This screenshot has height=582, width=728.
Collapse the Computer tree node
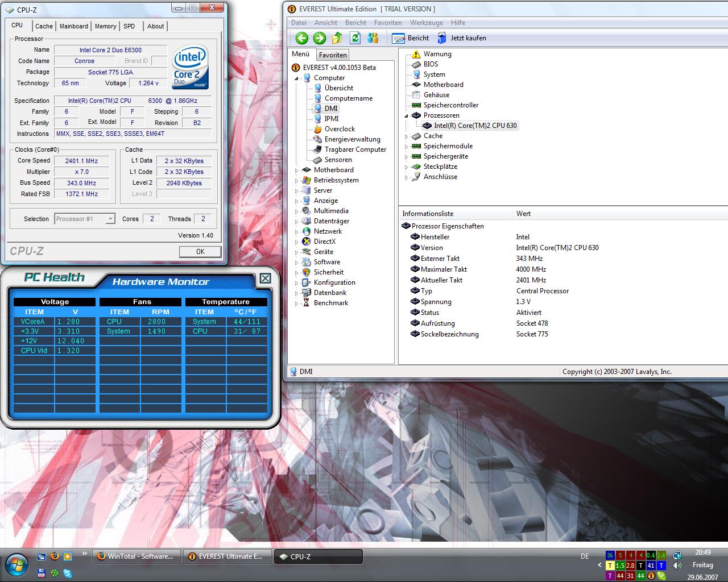[x=296, y=78]
